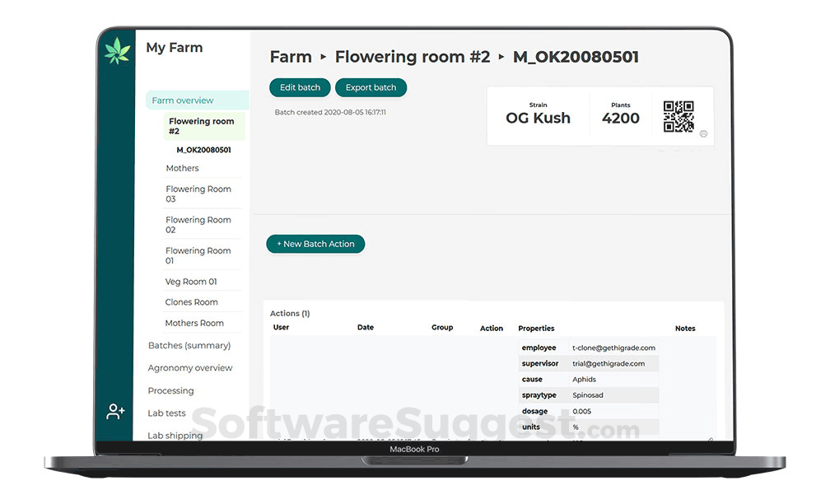Click the dosage value 0.005 in properties
The width and height of the screenshot is (830, 504).
pos(581,411)
